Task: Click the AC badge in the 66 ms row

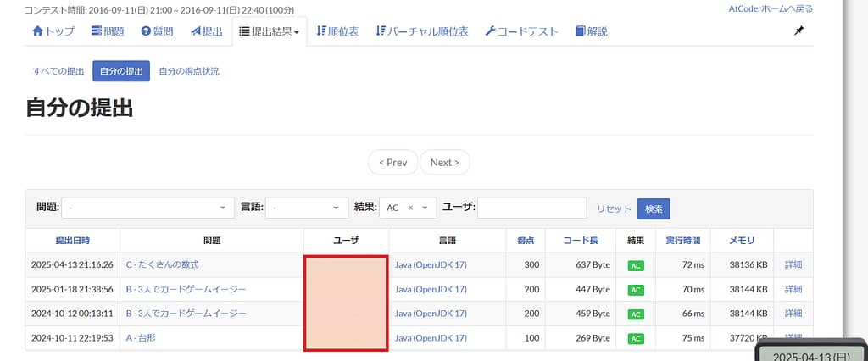Action: coord(636,314)
